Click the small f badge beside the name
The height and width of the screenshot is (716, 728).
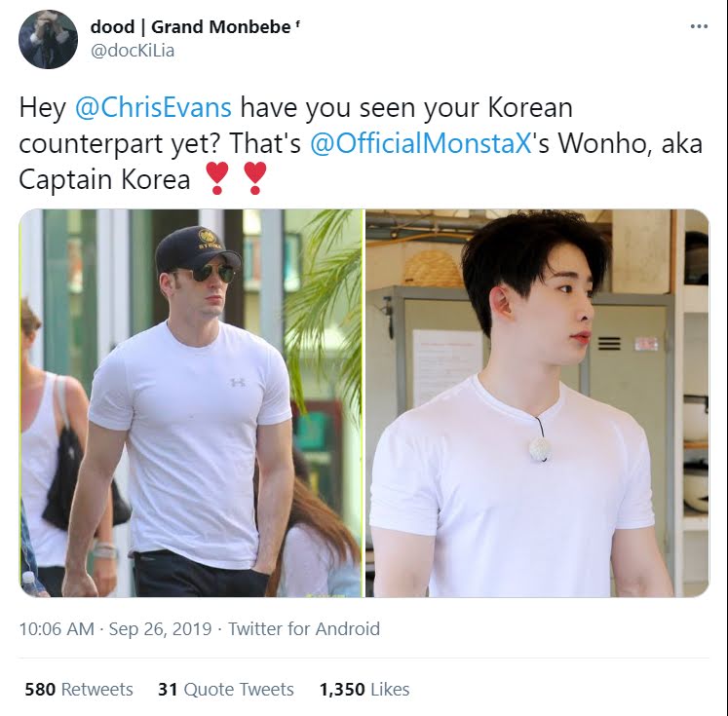point(297,23)
